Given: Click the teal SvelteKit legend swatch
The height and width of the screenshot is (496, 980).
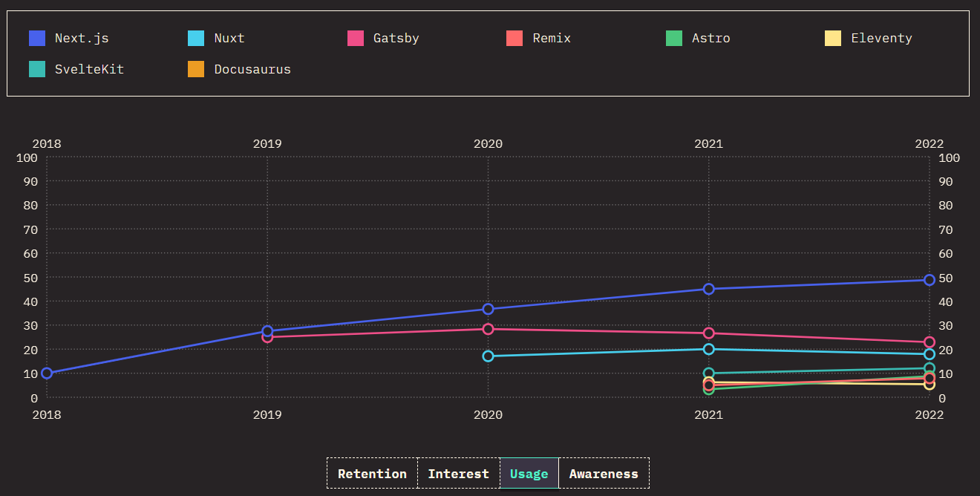Looking at the screenshot, I should [x=37, y=69].
